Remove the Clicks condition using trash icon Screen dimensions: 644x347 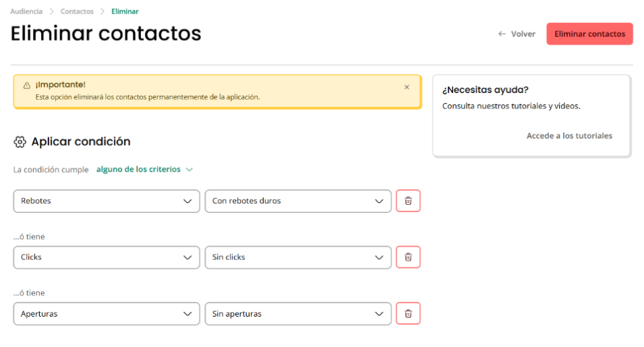pos(408,257)
